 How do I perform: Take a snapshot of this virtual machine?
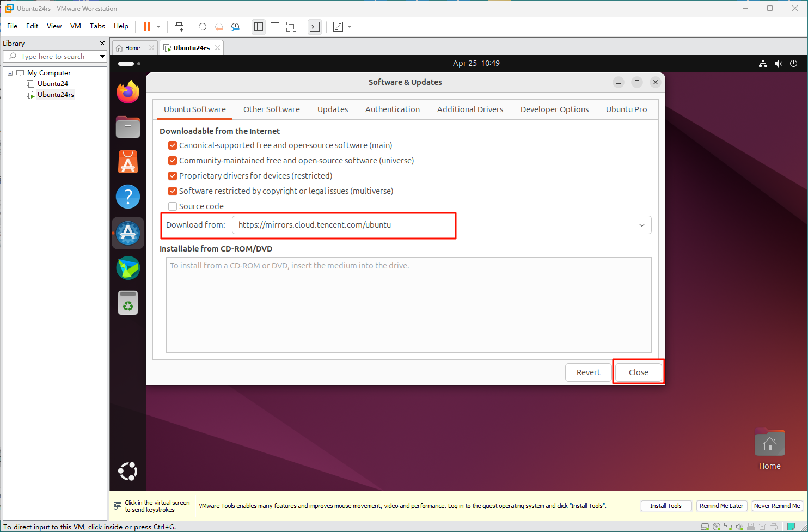pos(202,26)
